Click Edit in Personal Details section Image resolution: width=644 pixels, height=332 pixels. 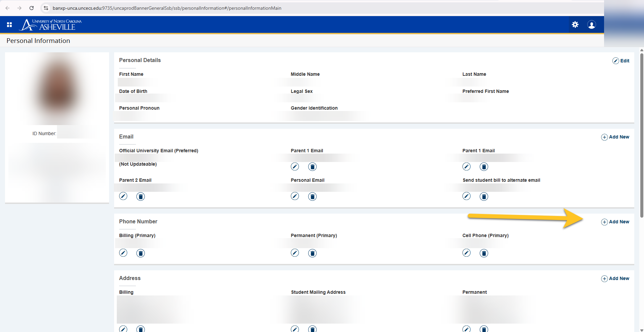(621, 61)
